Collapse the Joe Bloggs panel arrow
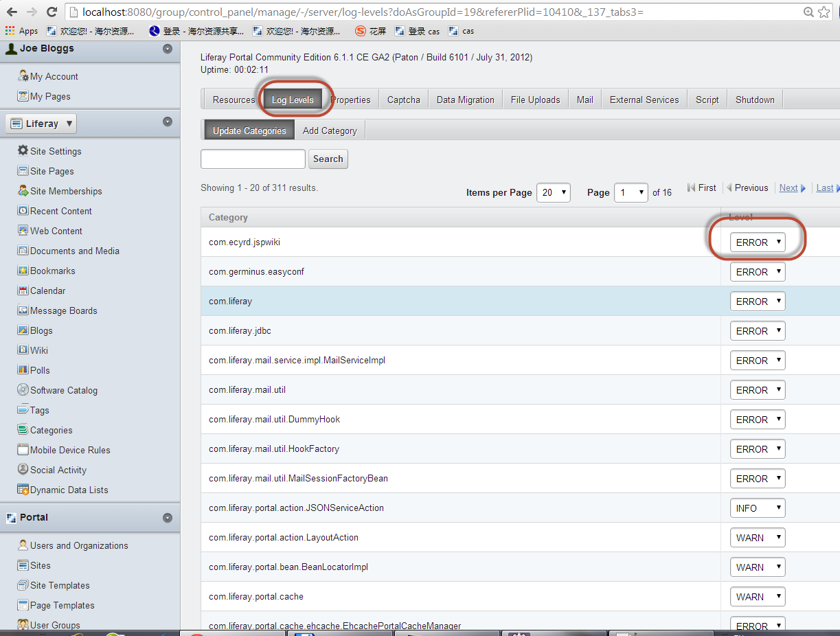 (167, 49)
